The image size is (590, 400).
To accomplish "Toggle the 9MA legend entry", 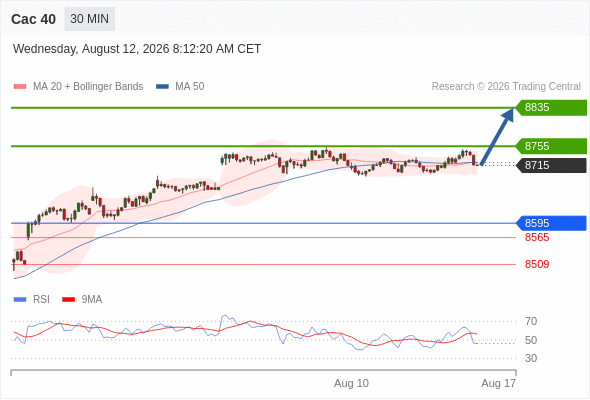I will coord(82,300).
